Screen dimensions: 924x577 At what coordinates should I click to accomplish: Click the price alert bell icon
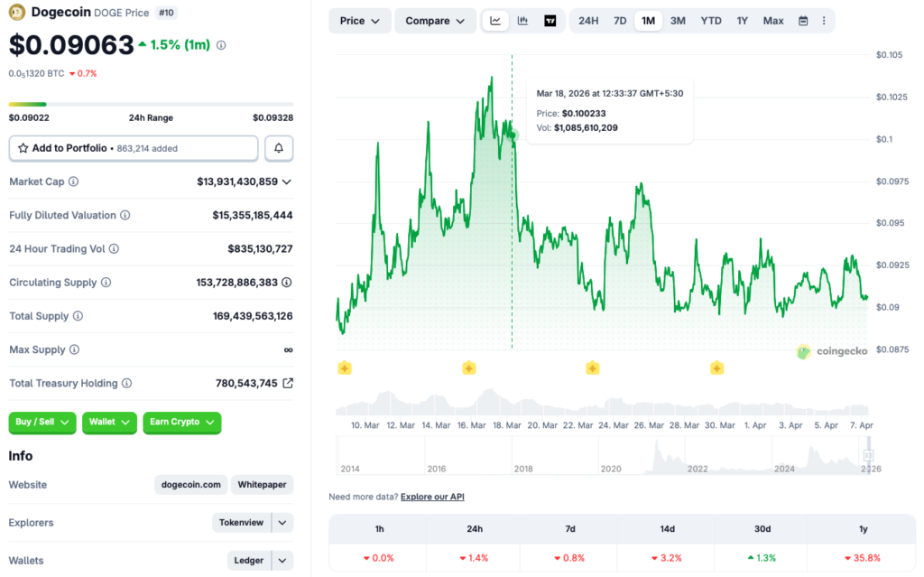click(x=278, y=148)
